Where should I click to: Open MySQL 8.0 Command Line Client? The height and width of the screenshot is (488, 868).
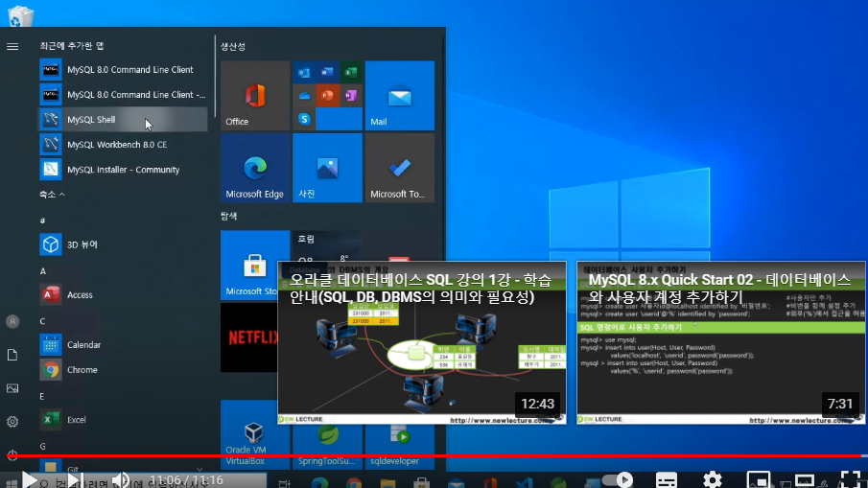click(x=123, y=70)
